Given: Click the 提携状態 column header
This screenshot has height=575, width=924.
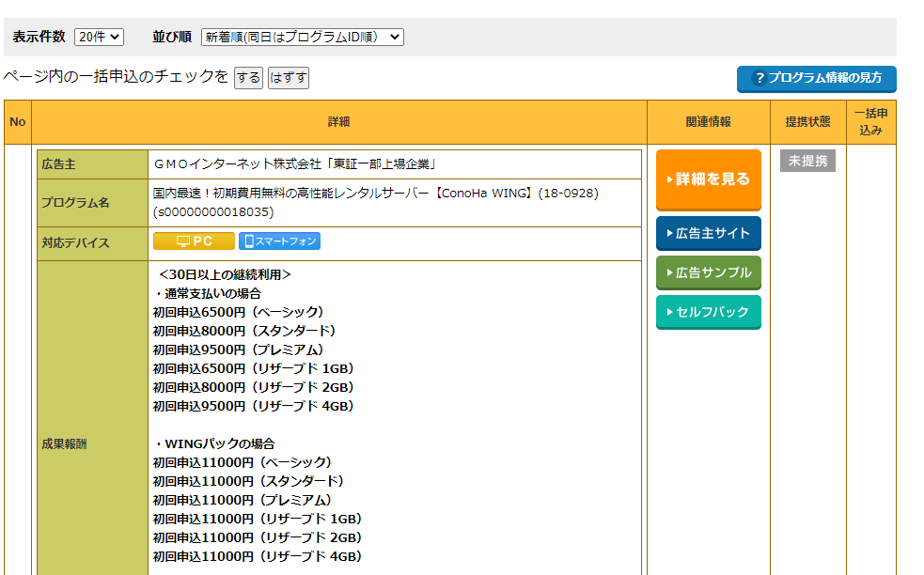Looking at the screenshot, I should point(807,122).
